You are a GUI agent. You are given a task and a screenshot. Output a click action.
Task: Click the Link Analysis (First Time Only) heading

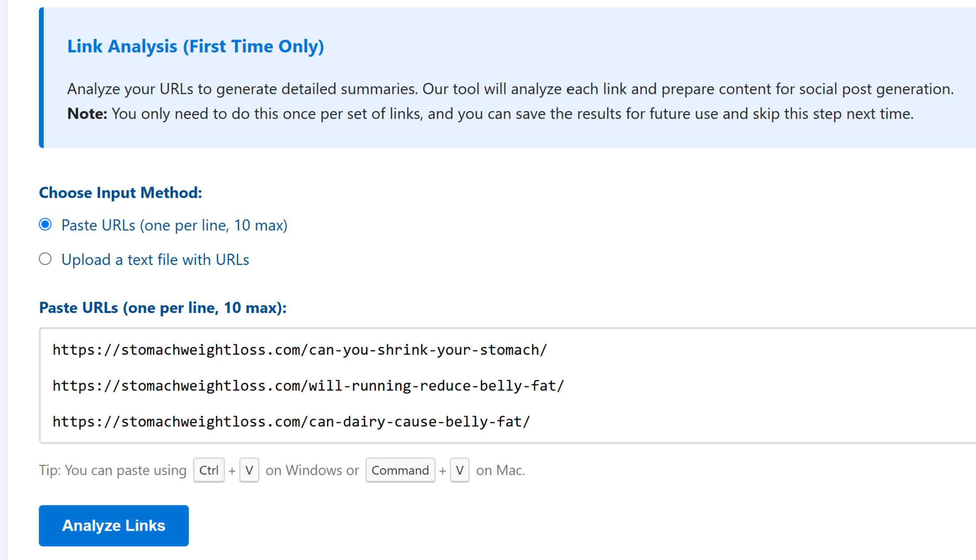coord(195,46)
